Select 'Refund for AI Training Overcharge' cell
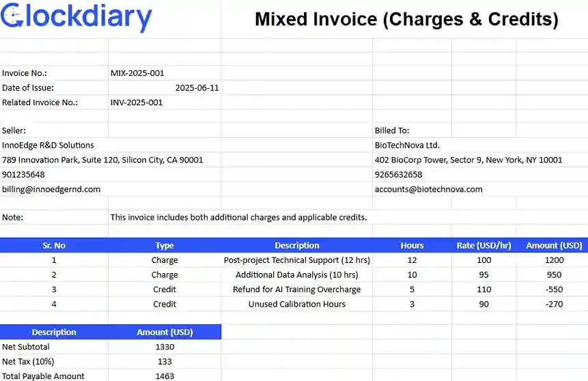Image resolution: width=588 pixels, height=381 pixels. click(297, 289)
